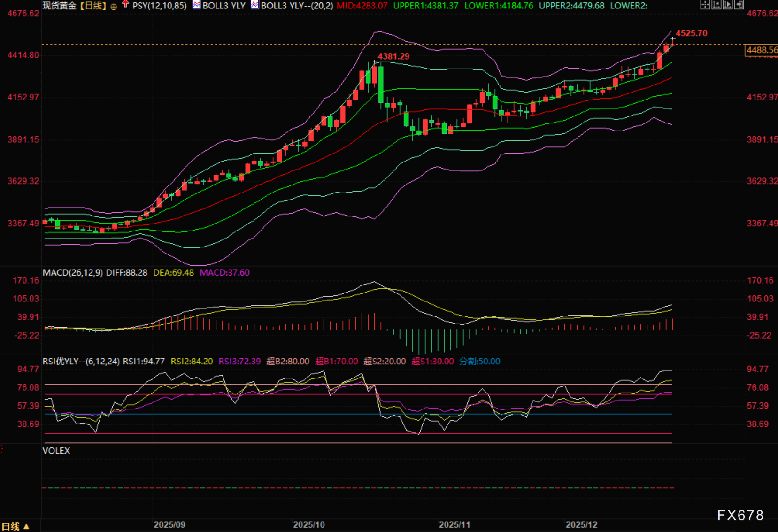Click the 2025/11 date on time axis

click(x=454, y=524)
